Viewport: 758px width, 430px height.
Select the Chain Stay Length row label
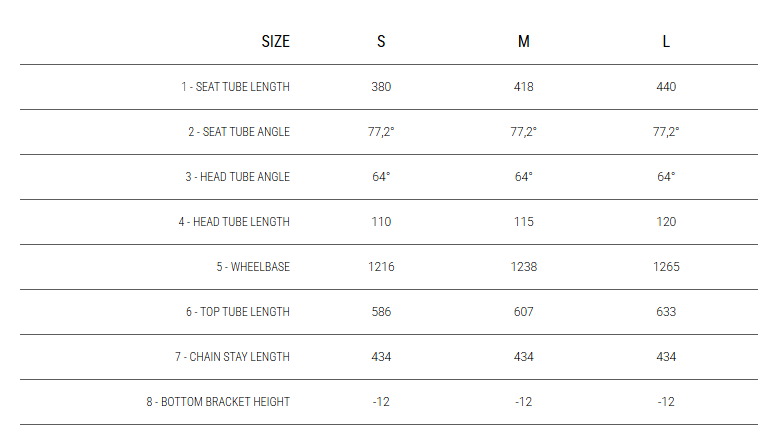click(x=231, y=357)
